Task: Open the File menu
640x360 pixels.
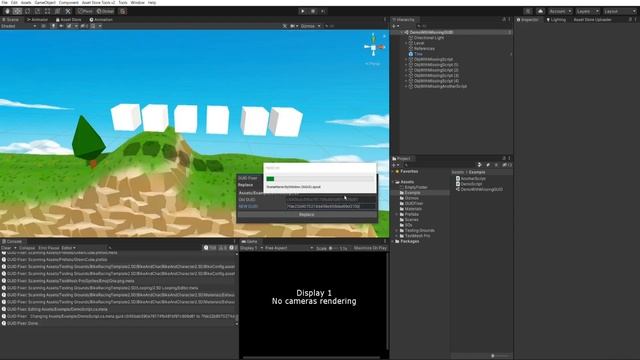Action: click(x=4, y=2)
